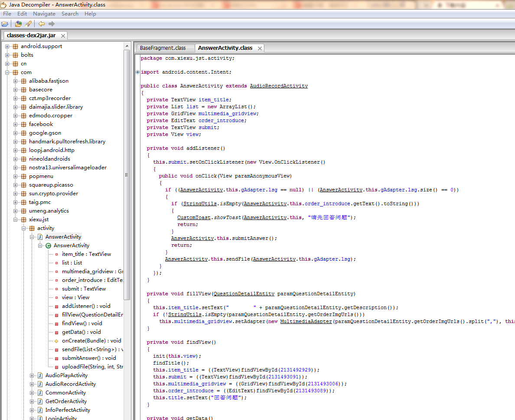Open the Navigate menu
Image resolution: width=515 pixels, height=420 pixels.
[44, 14]
